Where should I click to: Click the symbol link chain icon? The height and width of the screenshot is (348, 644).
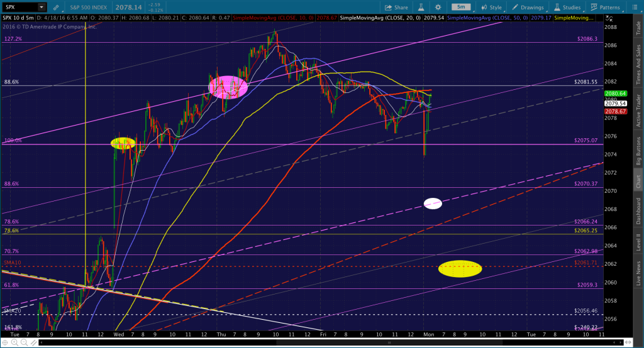pos(56,8)
